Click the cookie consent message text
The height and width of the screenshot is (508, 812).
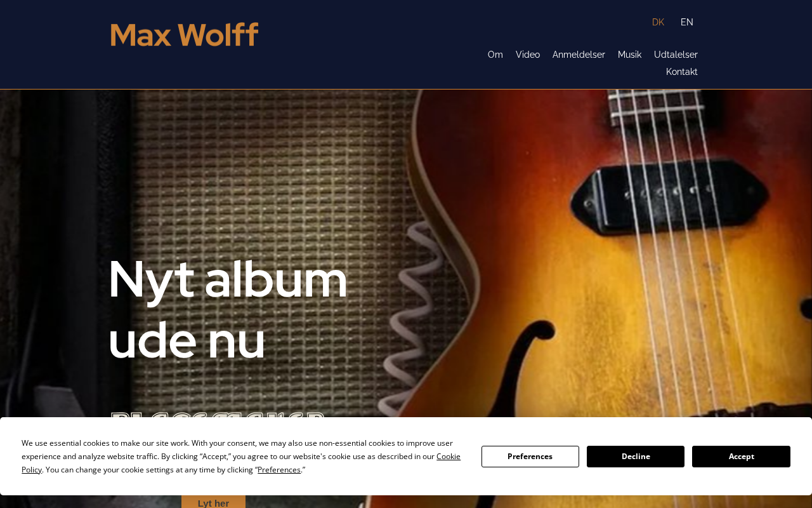point(241,457)
